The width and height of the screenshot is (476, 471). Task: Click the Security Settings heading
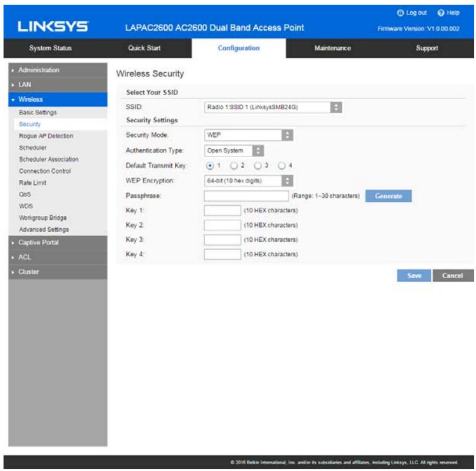point(152,120)
